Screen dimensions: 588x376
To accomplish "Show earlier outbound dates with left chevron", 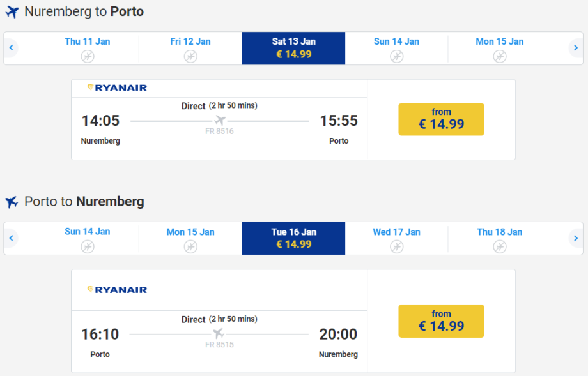I will (12, 48).
